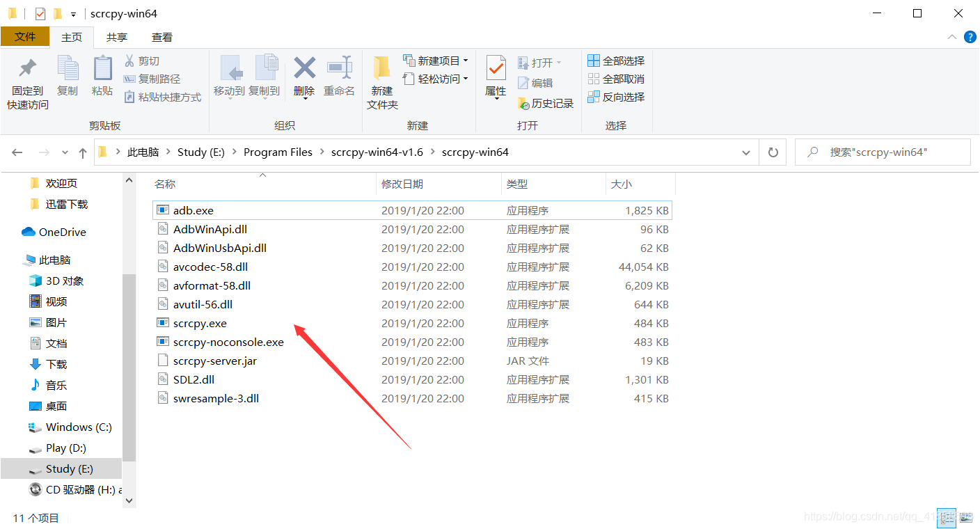Click Invert selection (反向选择)
Viewport: 980px width, 529px height.
coord(616,97)
